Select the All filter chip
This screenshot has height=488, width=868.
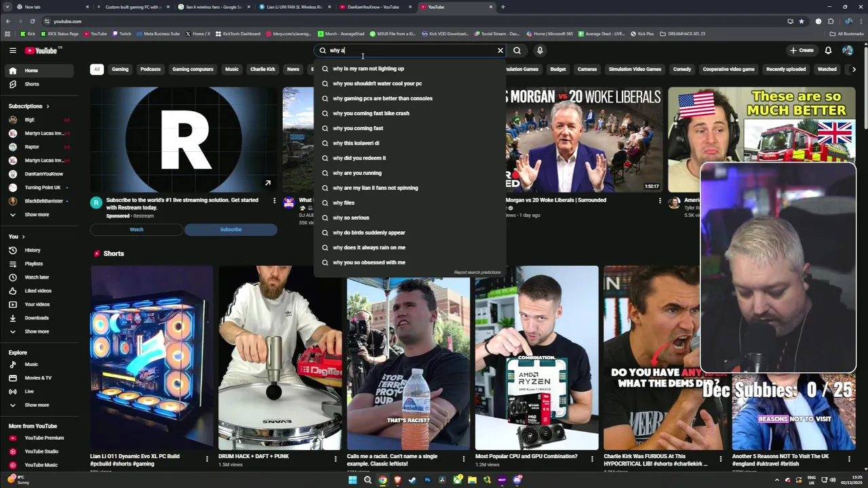(97, 69)
